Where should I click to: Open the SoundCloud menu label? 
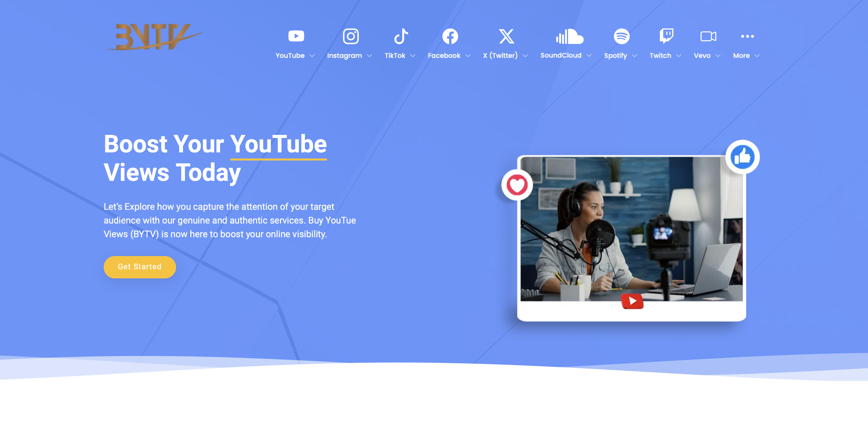click(561, 55)
